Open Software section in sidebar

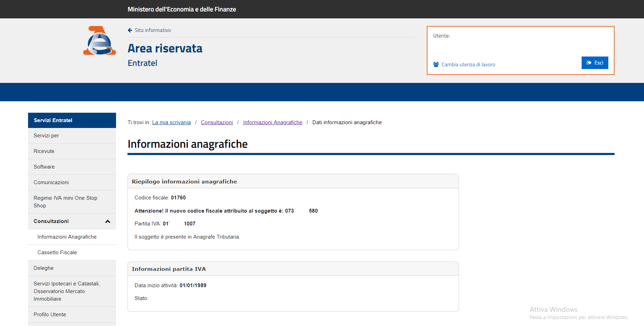pyautogui.click(x=44, y=167)
